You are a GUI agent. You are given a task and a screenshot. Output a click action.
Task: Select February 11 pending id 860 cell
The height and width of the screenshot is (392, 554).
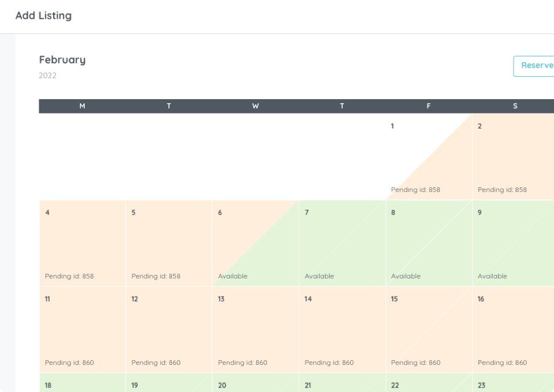[83, 330]
